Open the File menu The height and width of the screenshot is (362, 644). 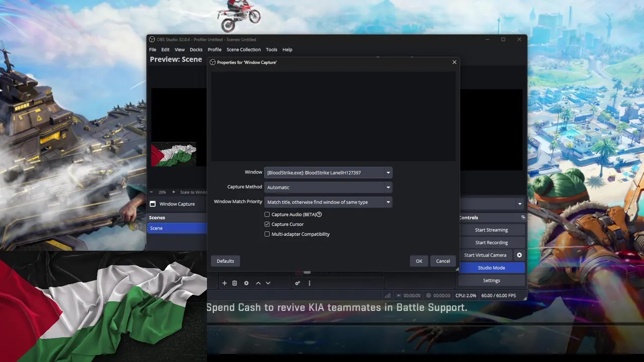[152, 49]
